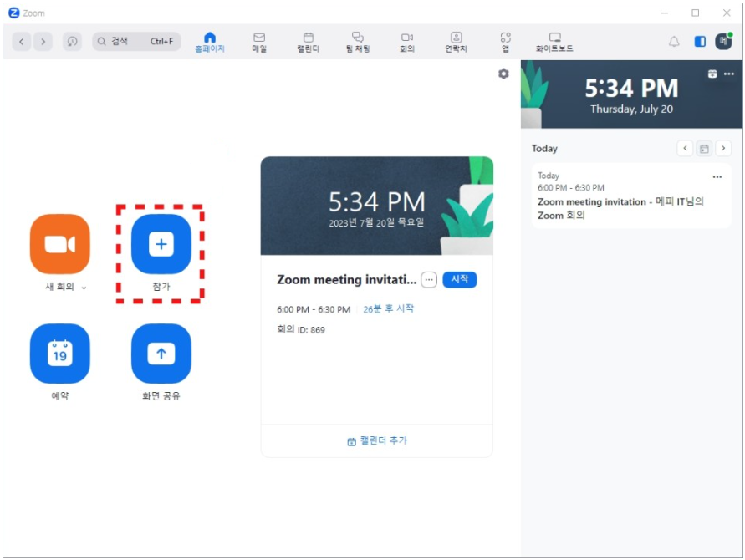This screenshot has height=560, width=745.
Task: Open the notifications bell icon
Action: coord(674,42)
